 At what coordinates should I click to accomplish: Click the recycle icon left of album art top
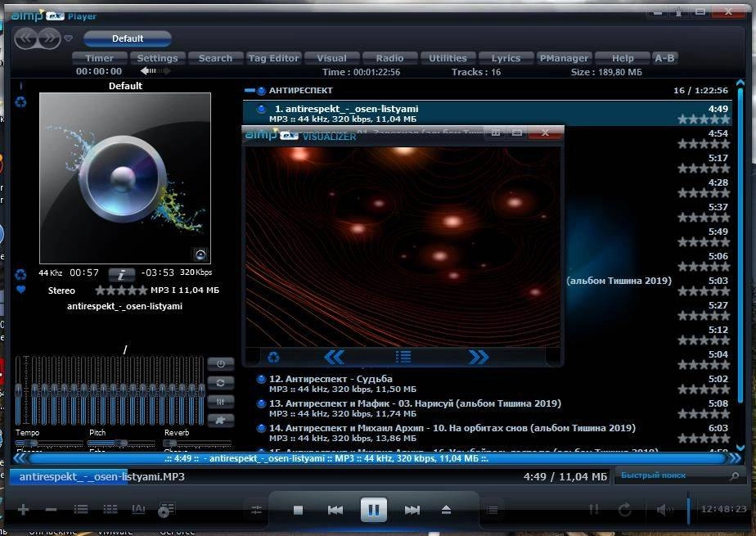(x=20, y=102)
